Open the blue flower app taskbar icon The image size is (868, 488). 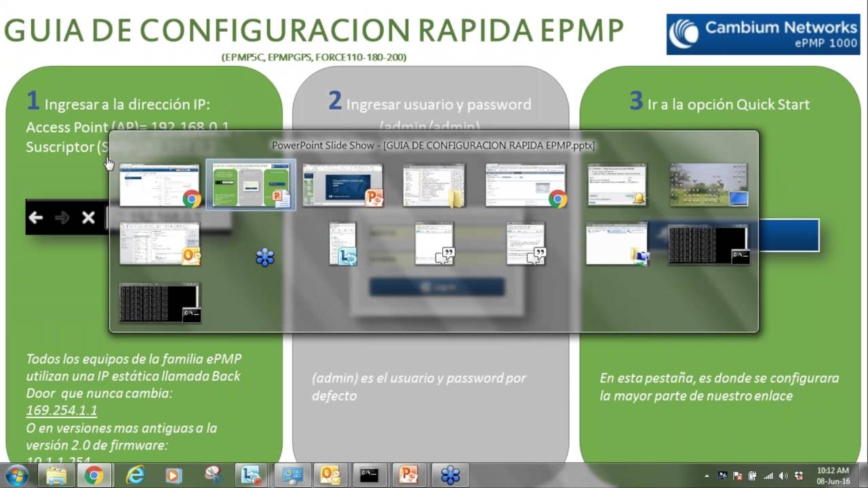coord(450,475)
